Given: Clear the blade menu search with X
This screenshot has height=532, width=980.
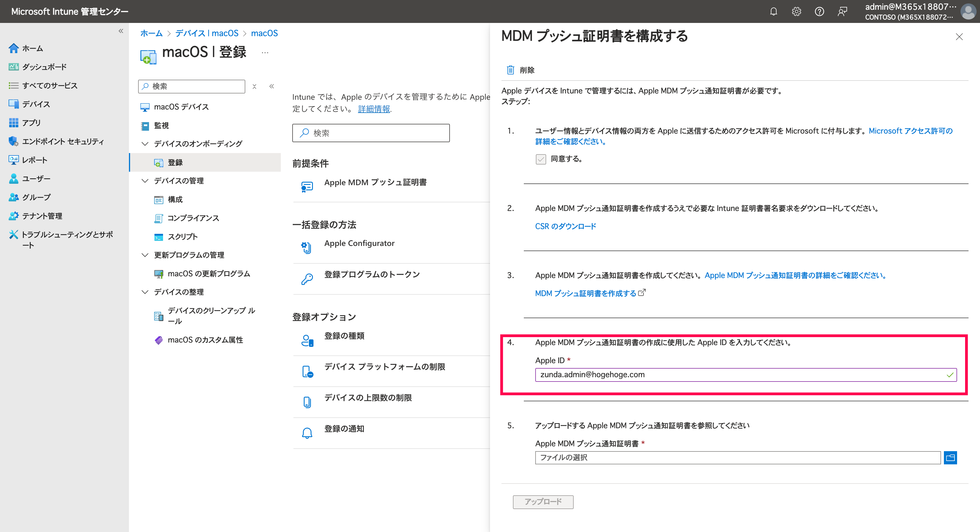Looking at the screenshot, I should [254, 86].
